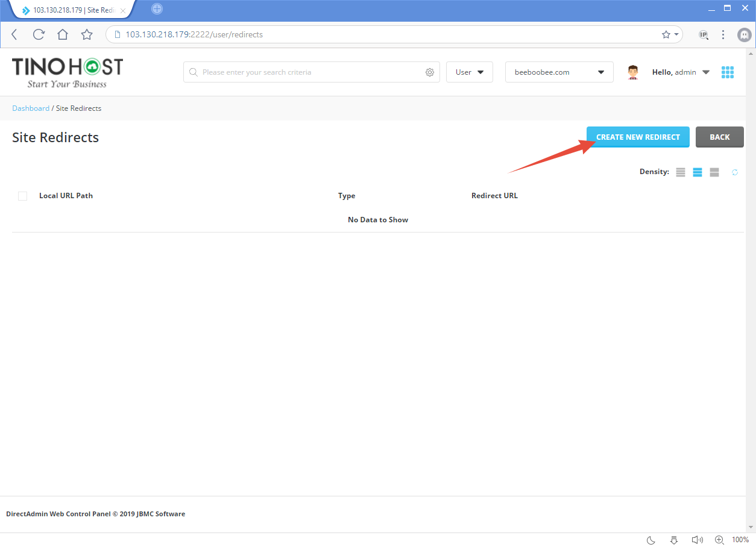The image size is (756, 547).
Task: Go to browser home page icon
Action: pyautogui.click(x=63, y=35)
